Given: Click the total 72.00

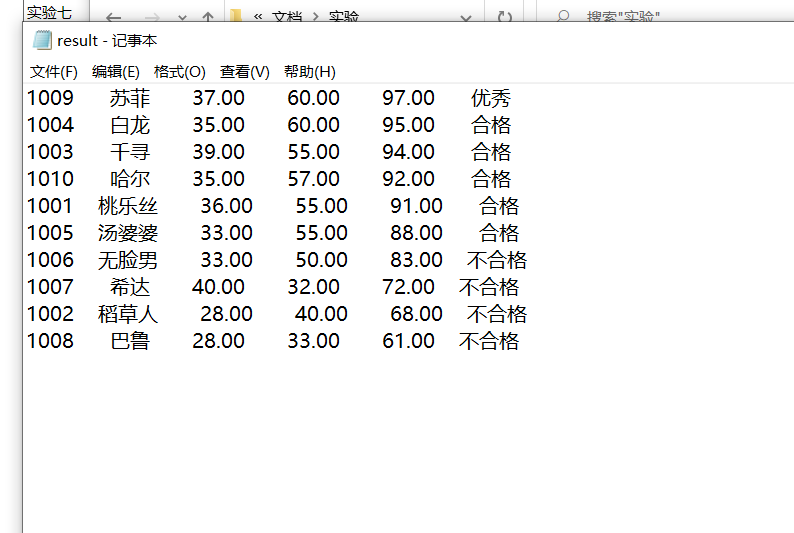Looking at the screenshot, I should [x=408, y=287].
